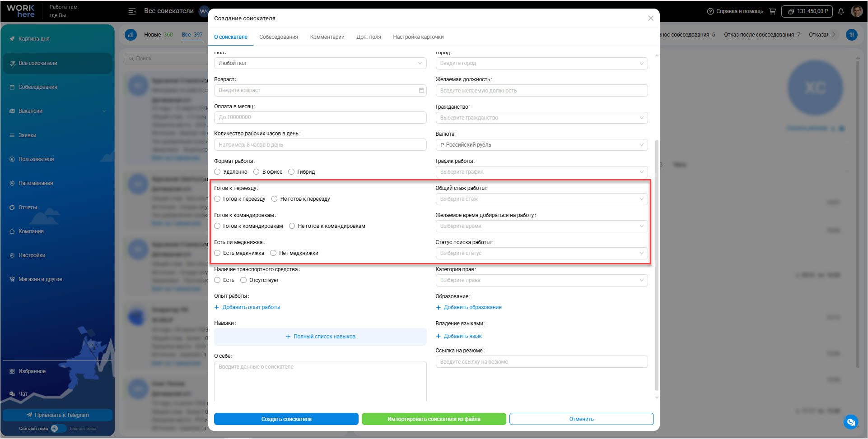Viewport: 868px width, 439px height.
Task: Open the Российский рубль currency dropdown
Action: click(541, 145)
